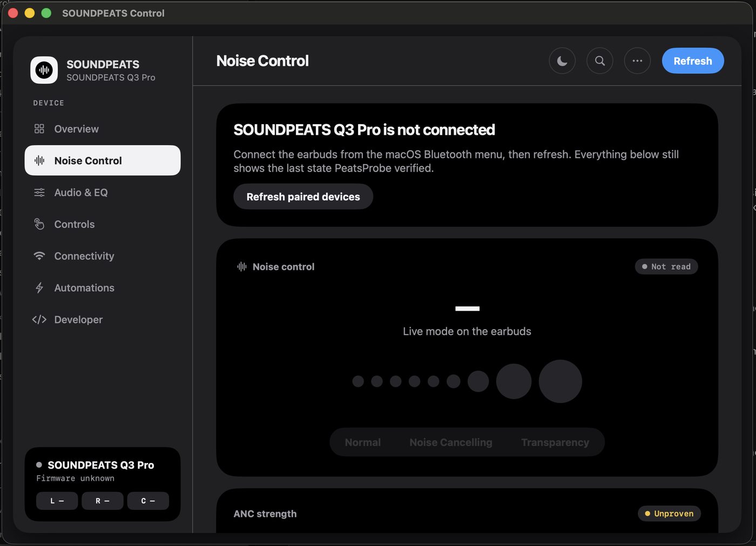
Task: Select Transparency mode
Action: (555, 442)
